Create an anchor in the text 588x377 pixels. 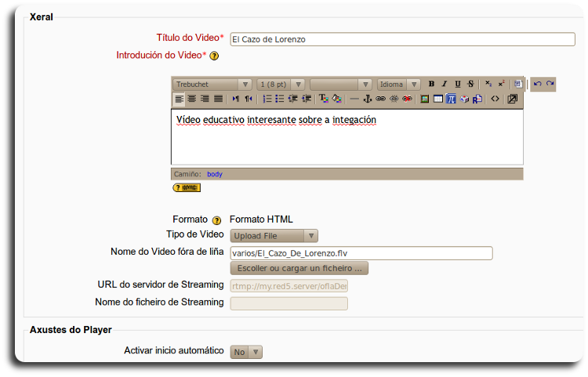click(x=368, y=99)
